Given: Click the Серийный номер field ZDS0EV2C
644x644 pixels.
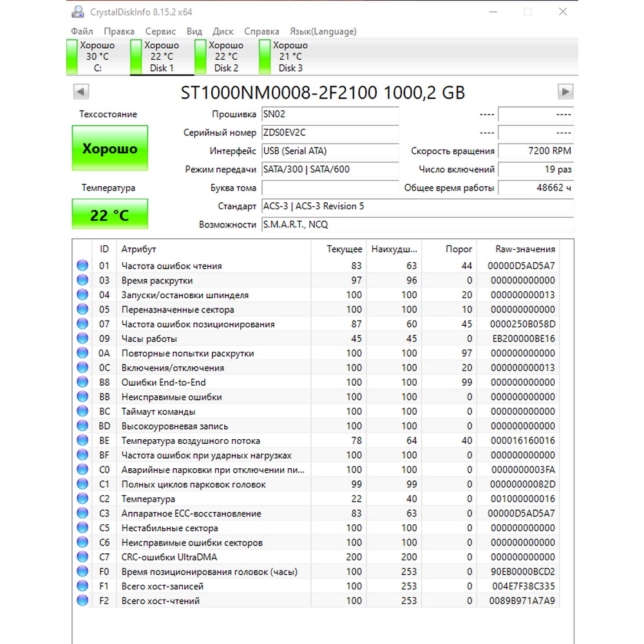Looking at the screenshot, I should click(330, 133).
